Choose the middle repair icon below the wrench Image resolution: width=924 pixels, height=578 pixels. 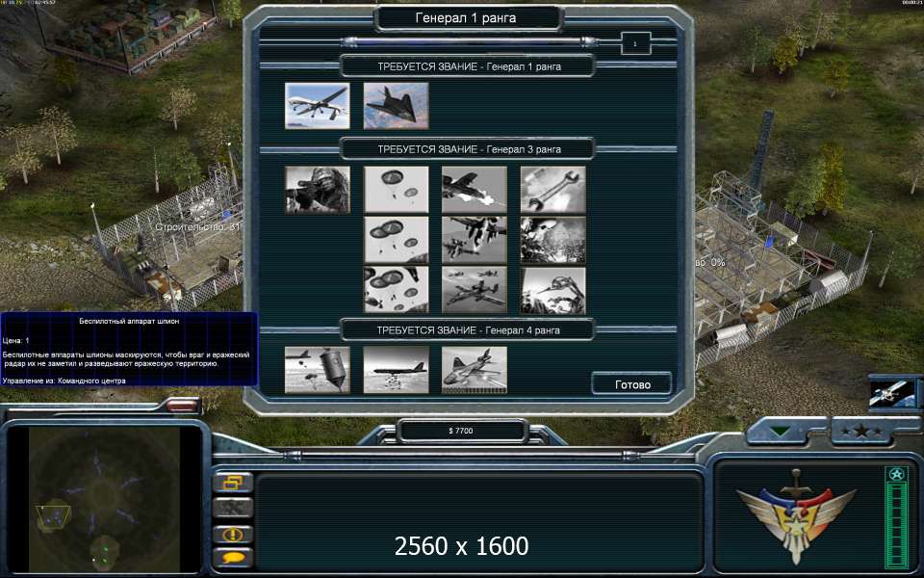(552, 240)
